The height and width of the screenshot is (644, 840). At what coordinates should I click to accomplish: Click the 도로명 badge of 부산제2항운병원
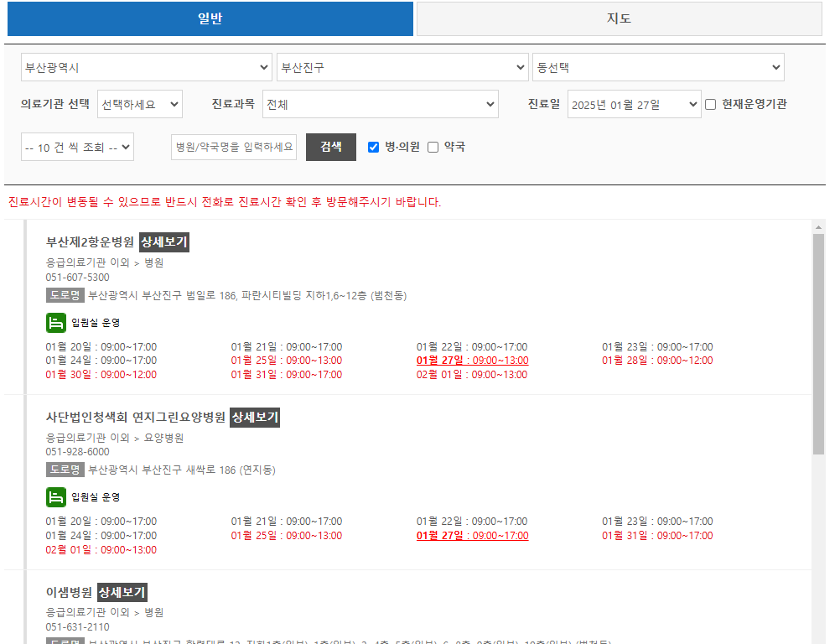tap(65, 295)
